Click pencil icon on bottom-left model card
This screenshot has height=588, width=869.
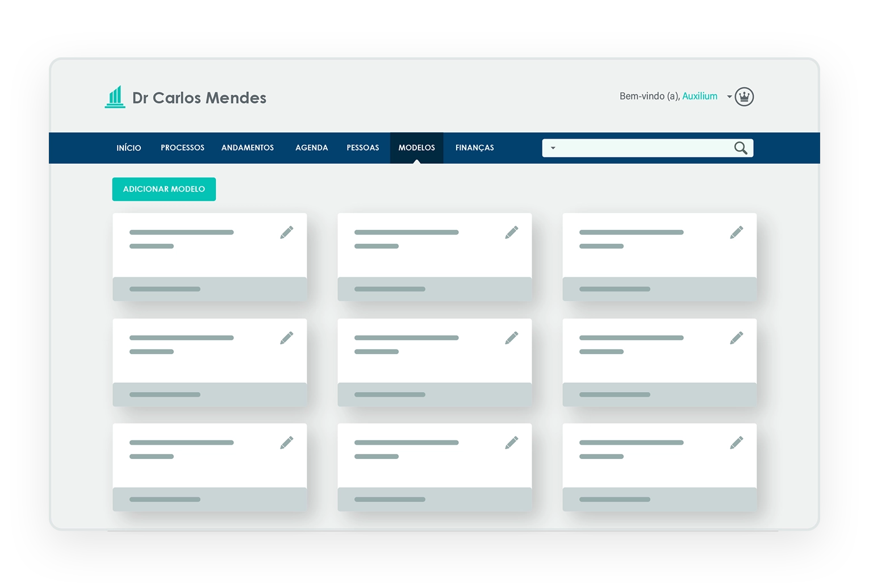pos(286,443)
